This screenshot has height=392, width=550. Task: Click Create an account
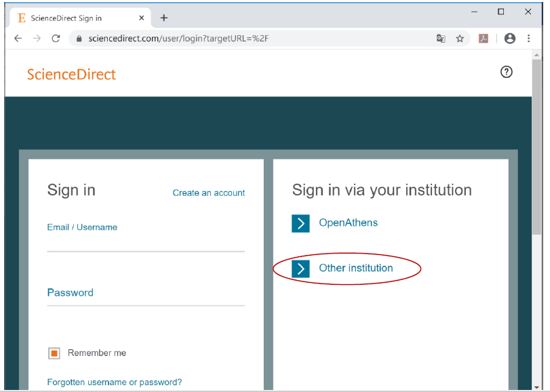pyautogui.click(x=209, y=193)
